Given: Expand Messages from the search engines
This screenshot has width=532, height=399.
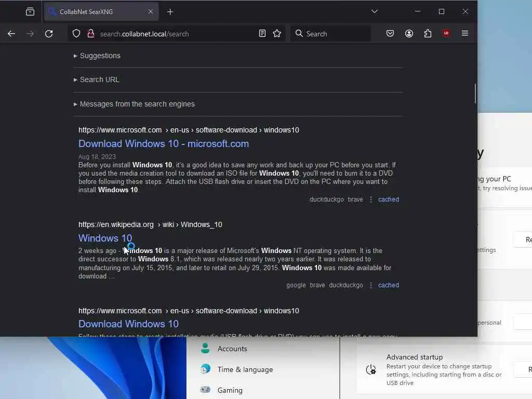Looking at the screenshot, I should (x=134, y=104).
